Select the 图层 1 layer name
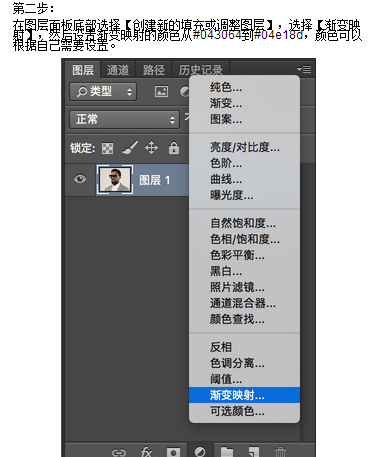Screen dimensions: 374x457 point(155,180)
